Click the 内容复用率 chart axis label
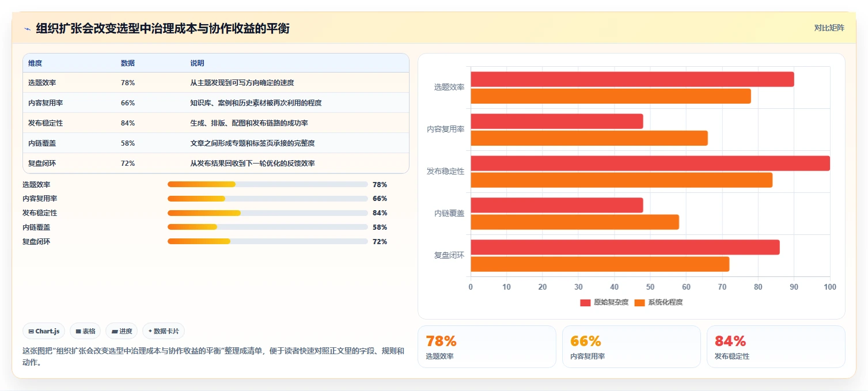Viewport: 868px width, 391px height. (x=446, y=130)
